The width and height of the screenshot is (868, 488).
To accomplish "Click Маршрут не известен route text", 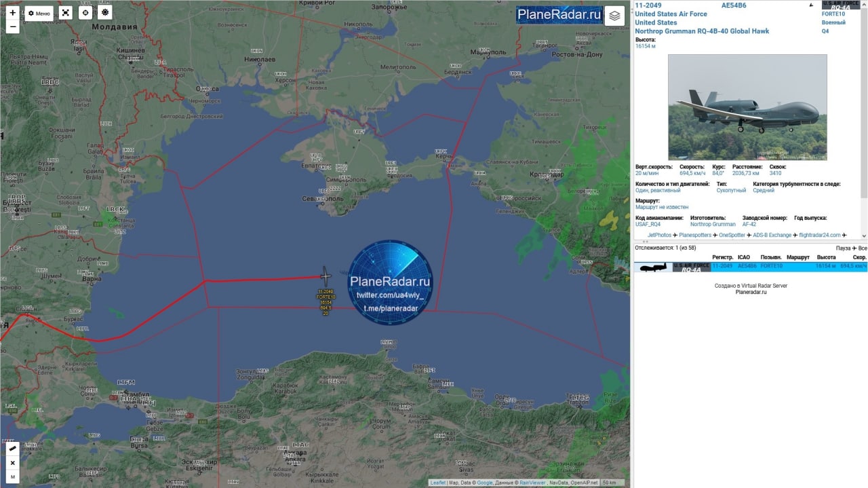I will coord(662,207).
